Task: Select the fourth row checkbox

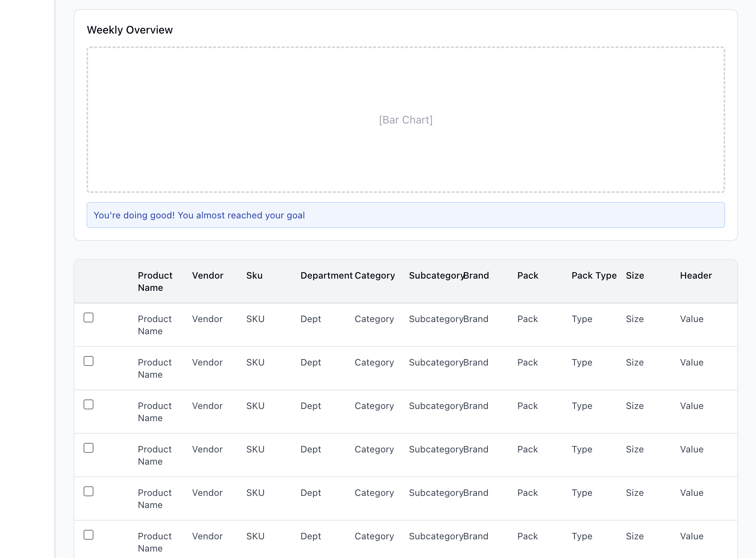Action: point(88,448)
